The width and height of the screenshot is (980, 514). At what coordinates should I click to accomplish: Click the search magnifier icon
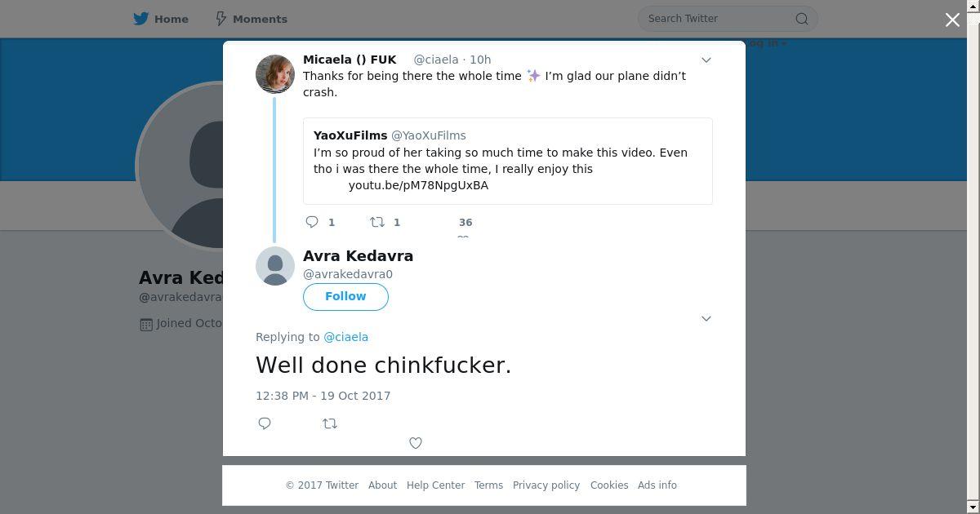click(x=802, y=19)
